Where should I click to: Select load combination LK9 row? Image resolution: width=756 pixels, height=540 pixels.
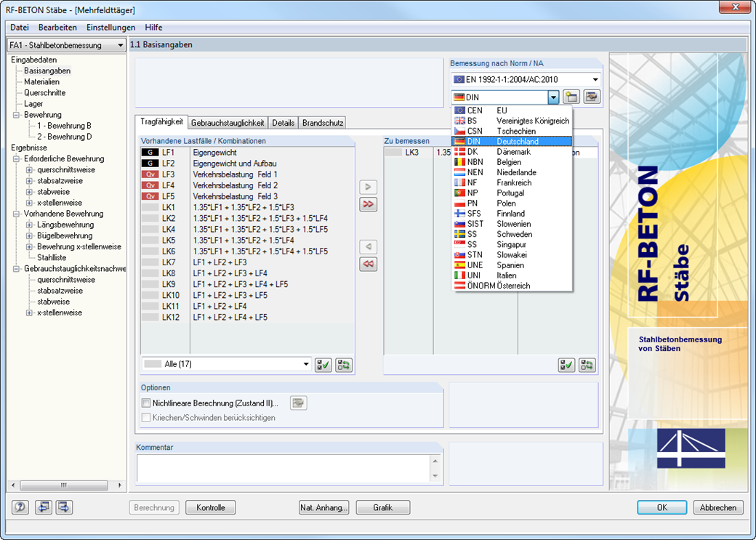point(247,284)
